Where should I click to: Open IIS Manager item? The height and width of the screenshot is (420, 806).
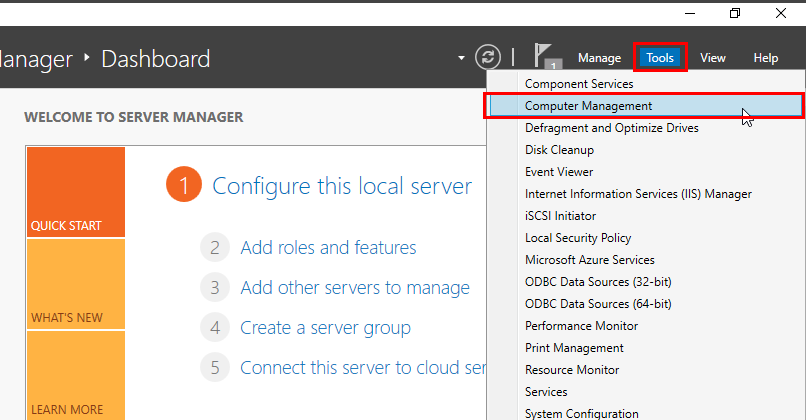tap(638, 194)
